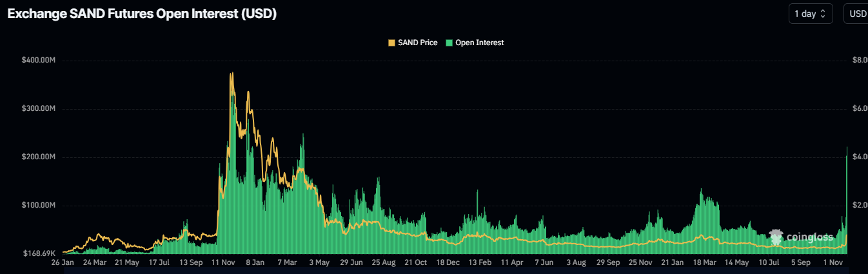Click the '14 May' date label
Image resolution: width=868 pixels, height=274 pixels.
737,263
